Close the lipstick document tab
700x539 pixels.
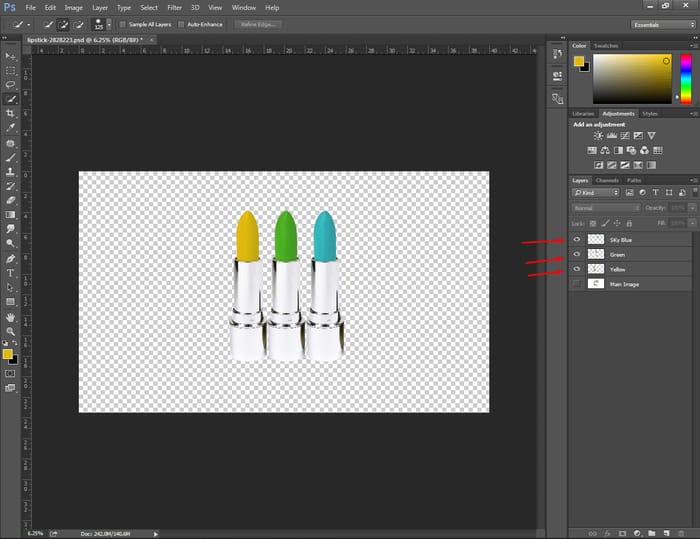tap(151, 40)
